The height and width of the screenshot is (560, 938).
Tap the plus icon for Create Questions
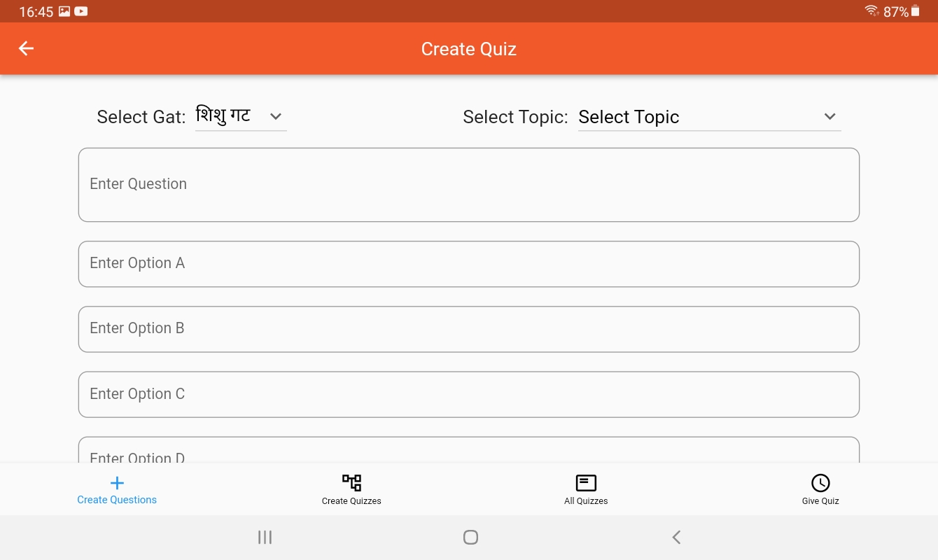click(x=117, y=482)
